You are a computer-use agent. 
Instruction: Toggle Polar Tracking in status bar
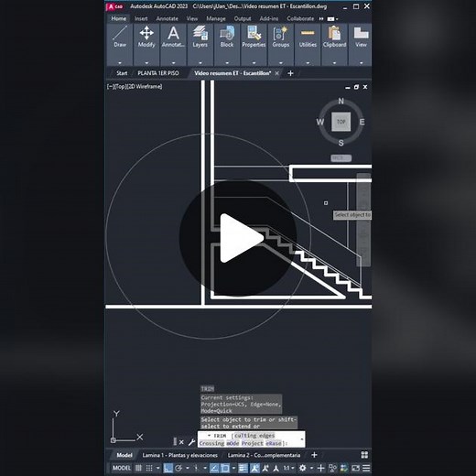click(178, 468)
